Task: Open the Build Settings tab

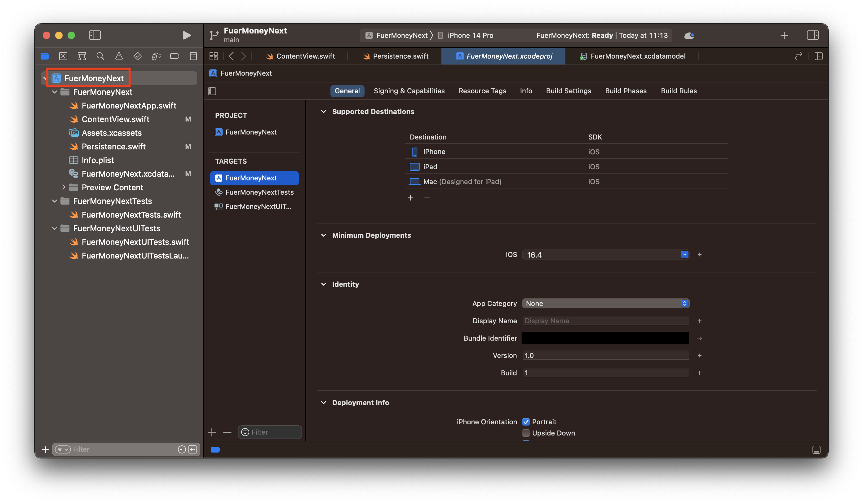Action: coord(569,91)
